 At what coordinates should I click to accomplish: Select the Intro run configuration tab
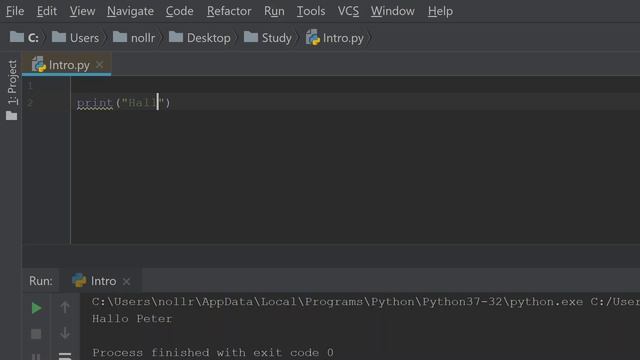tap(100, 281)
